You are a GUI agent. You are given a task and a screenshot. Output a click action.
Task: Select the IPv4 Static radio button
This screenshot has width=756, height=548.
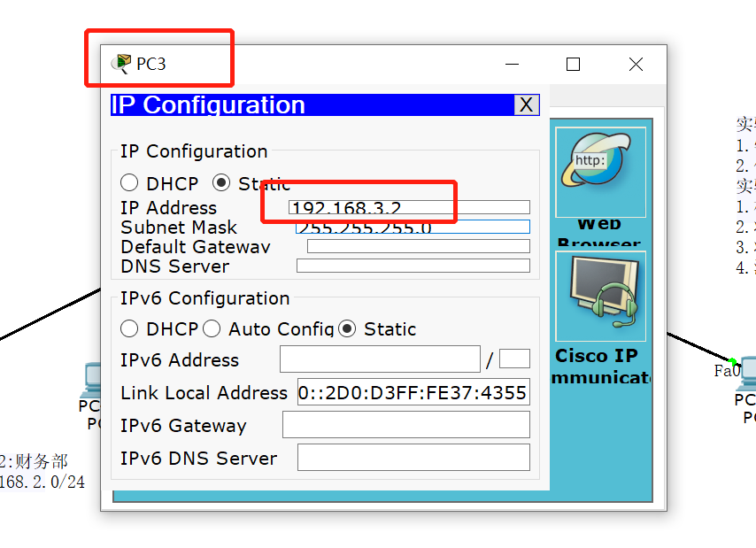(x=221, y=182)
